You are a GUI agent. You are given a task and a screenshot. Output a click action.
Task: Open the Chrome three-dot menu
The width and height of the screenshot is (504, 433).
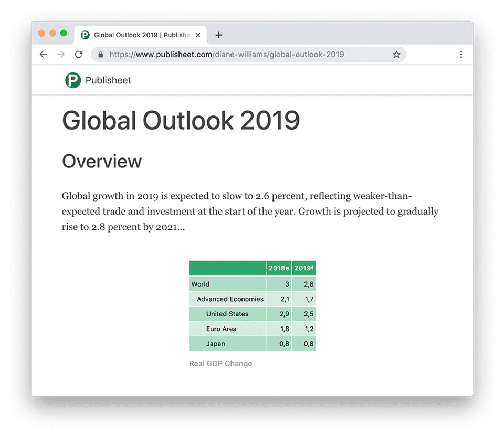(x=461, y=54)
